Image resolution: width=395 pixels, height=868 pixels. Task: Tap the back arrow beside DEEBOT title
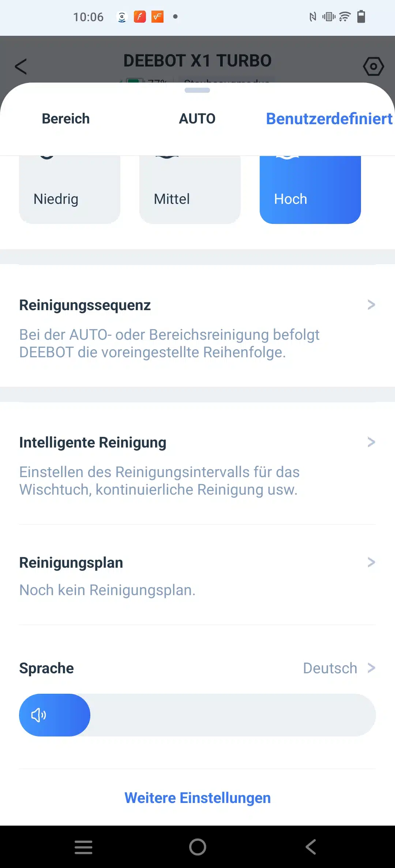[21, 66]
